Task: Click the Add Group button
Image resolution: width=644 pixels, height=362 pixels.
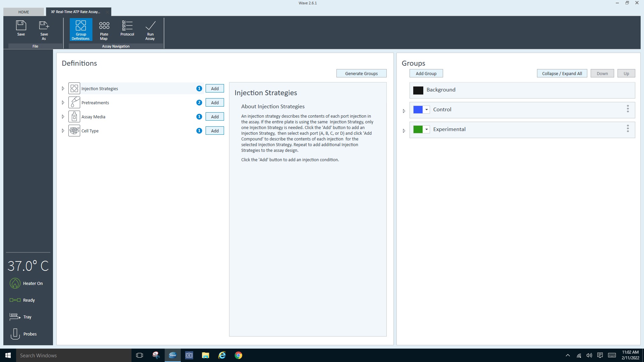Action: coord(426,73)
